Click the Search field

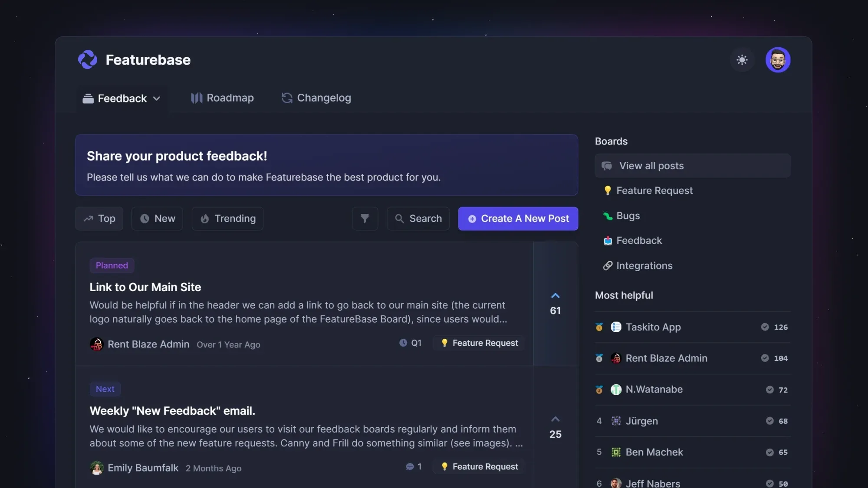[418, 219]
